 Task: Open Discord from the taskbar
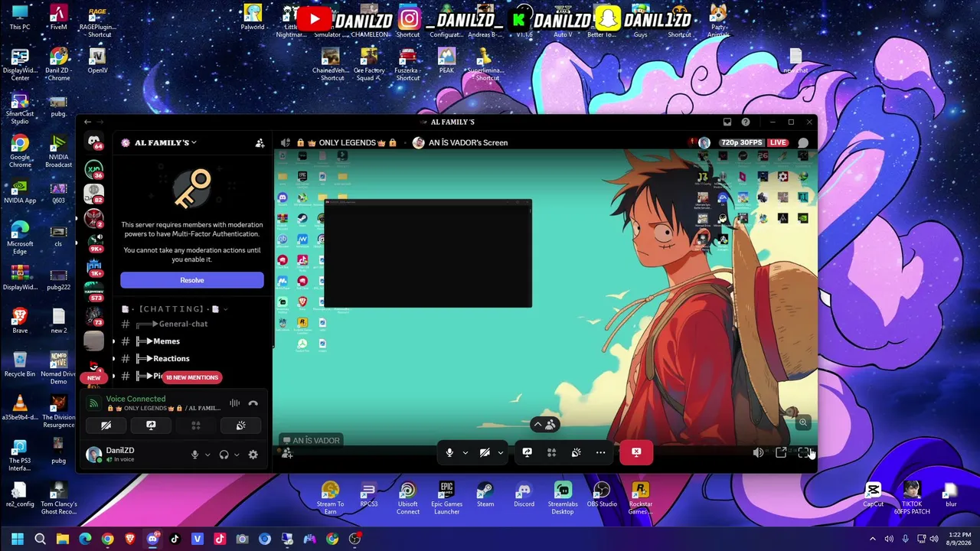pyautogui.click(x=152, y=539)
